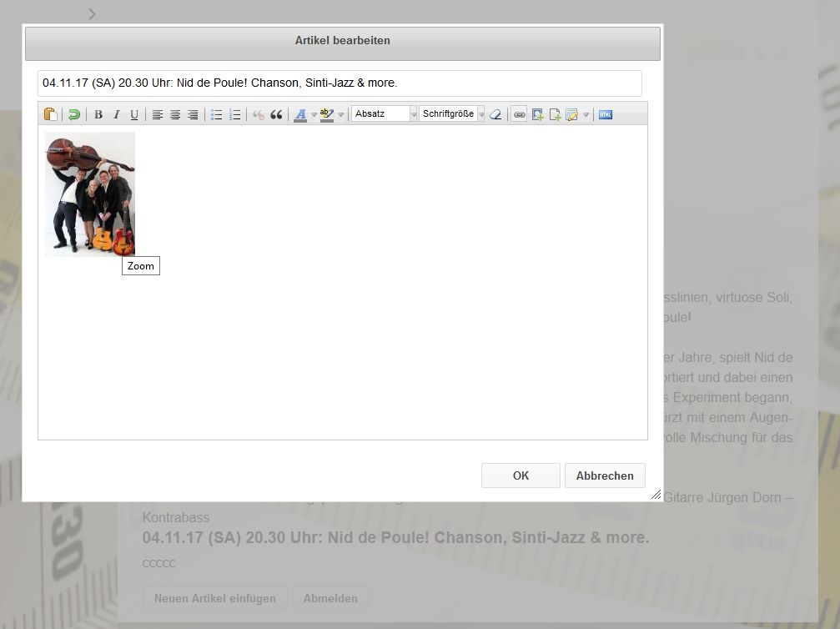Image resolution: width=840 pixels, height=629 pixels.
Task: Apply blockquote with dark quote icon
Action: (276, 114)
